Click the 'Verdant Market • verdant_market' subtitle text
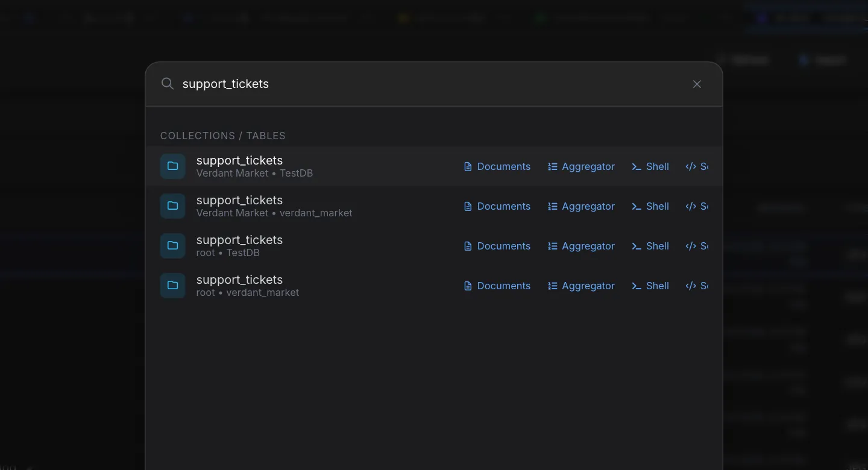Screen dimensions: 868x470 (274, 213)
